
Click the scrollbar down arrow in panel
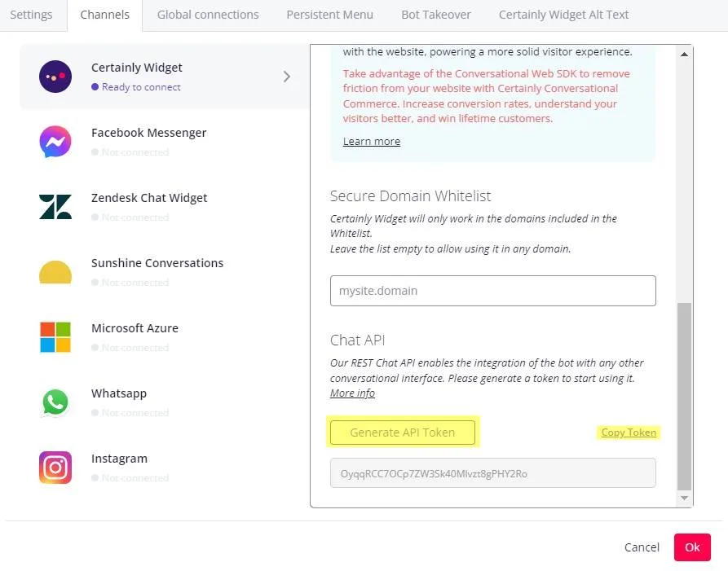point(684,499)
